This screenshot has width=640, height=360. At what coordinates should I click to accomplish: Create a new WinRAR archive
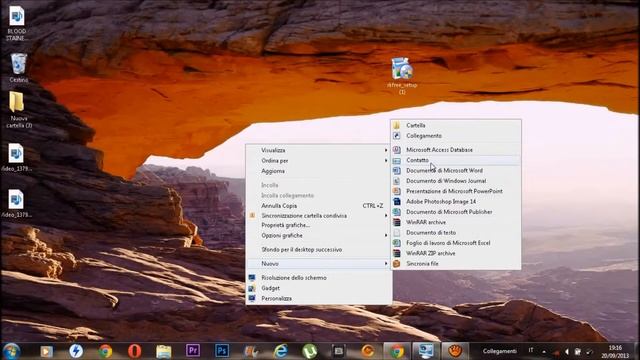point(456,222)
